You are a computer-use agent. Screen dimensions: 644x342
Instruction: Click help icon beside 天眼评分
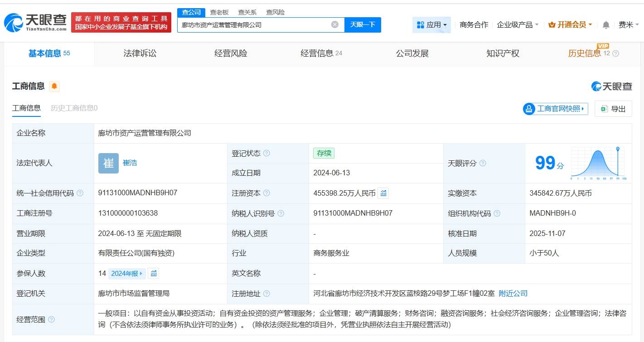tap(483, 163)
